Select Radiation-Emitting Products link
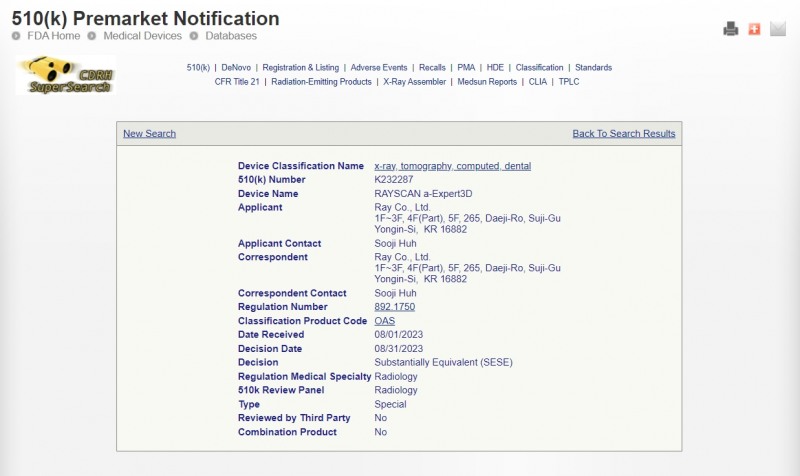 click(321, 82)
